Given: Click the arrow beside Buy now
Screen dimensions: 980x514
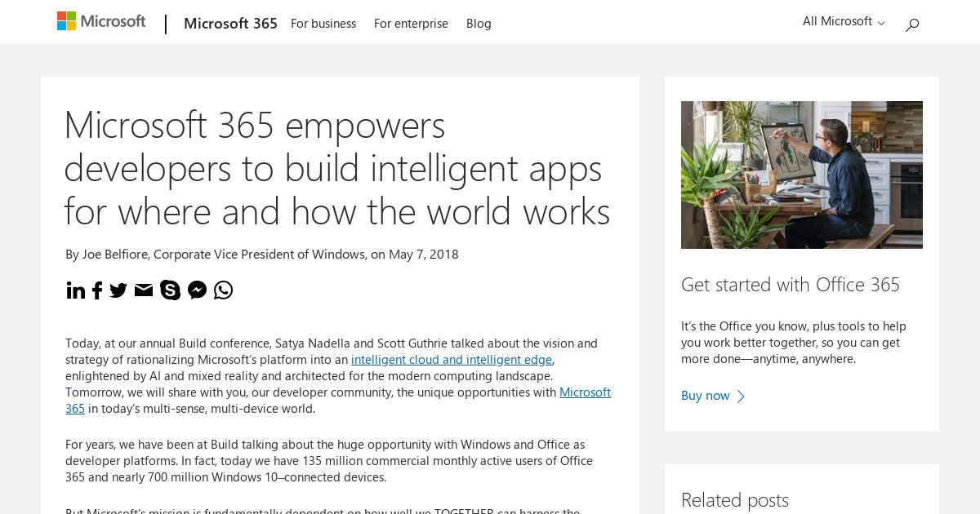Looking at the screenshot, I should [741, 397].
